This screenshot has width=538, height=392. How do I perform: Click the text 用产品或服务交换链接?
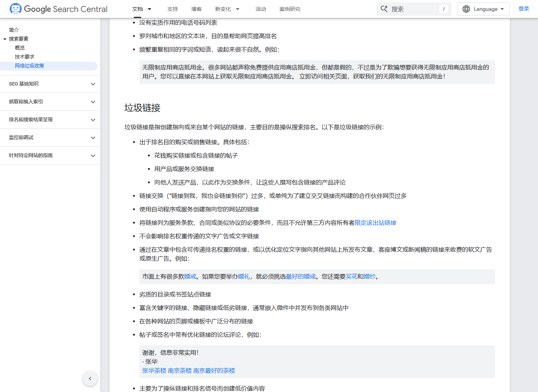click(x=184, y=169)
